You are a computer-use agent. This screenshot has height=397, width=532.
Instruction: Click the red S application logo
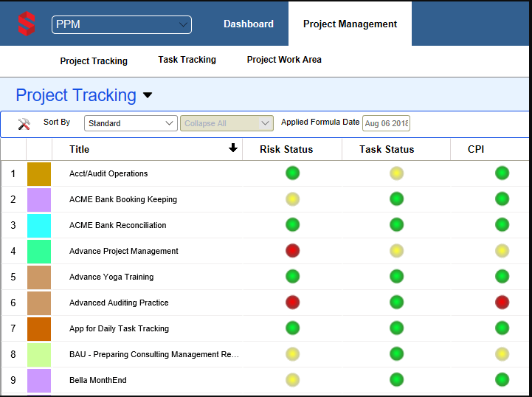pyautogui.click(x=27, y=24)
